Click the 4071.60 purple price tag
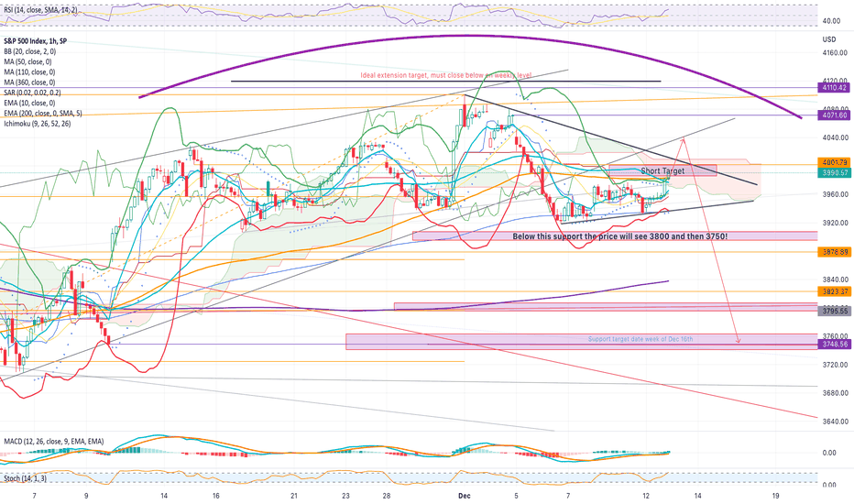This screenshot has width=854, height=504. pos(835,115)
